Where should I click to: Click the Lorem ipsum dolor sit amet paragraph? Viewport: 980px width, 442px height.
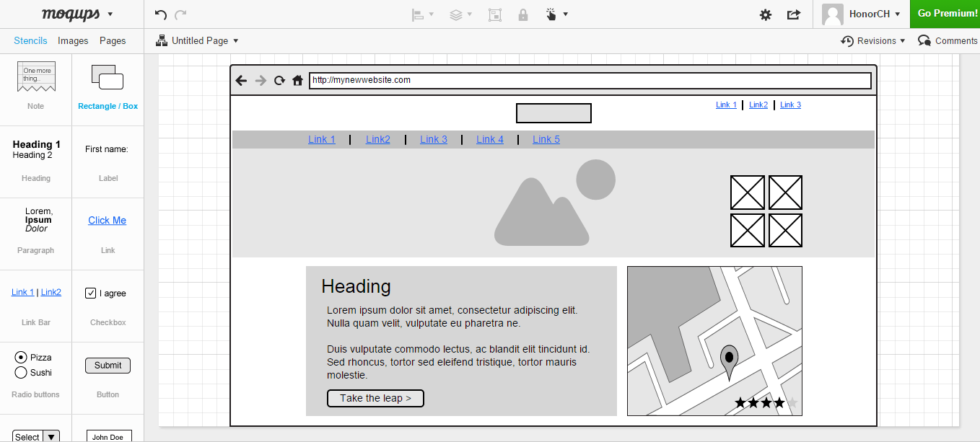[452, 317]
